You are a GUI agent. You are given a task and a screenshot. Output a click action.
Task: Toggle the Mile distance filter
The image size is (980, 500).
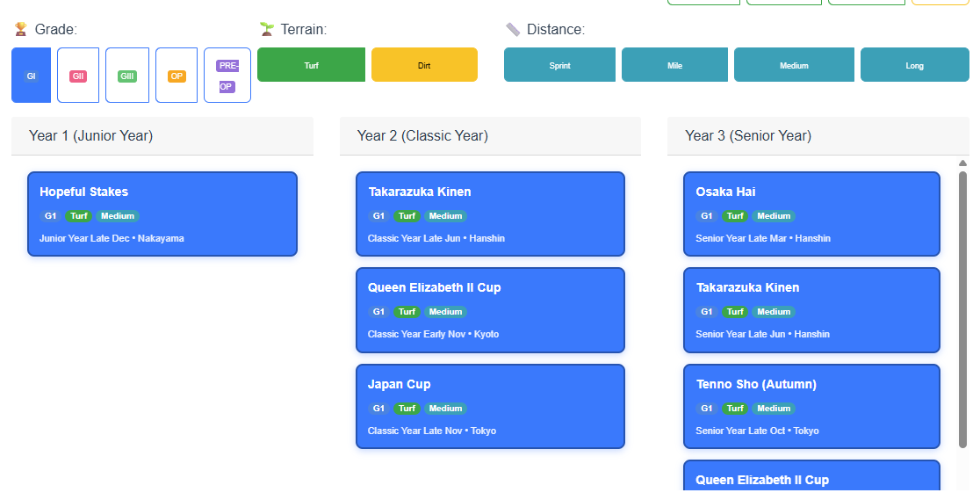coord(675,64)
